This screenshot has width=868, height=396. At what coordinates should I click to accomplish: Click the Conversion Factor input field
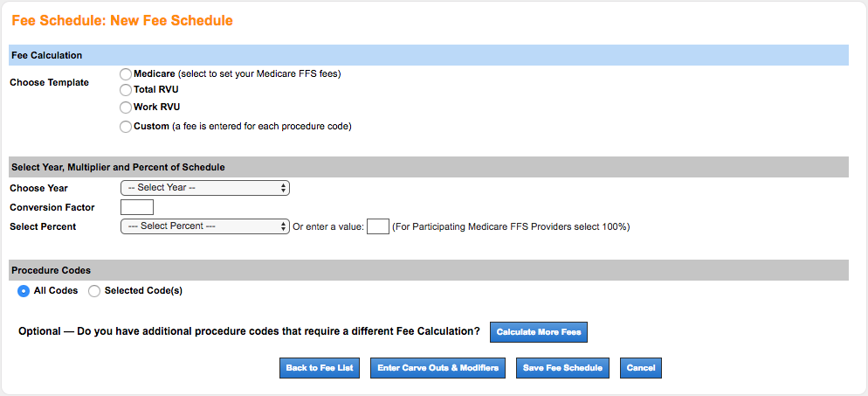point(137,207)
